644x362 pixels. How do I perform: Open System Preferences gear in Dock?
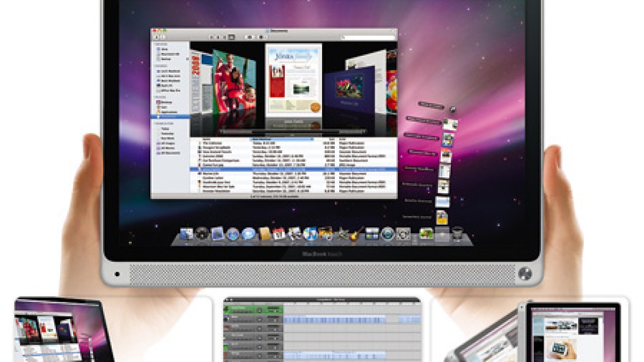click(x=404, y=234)
